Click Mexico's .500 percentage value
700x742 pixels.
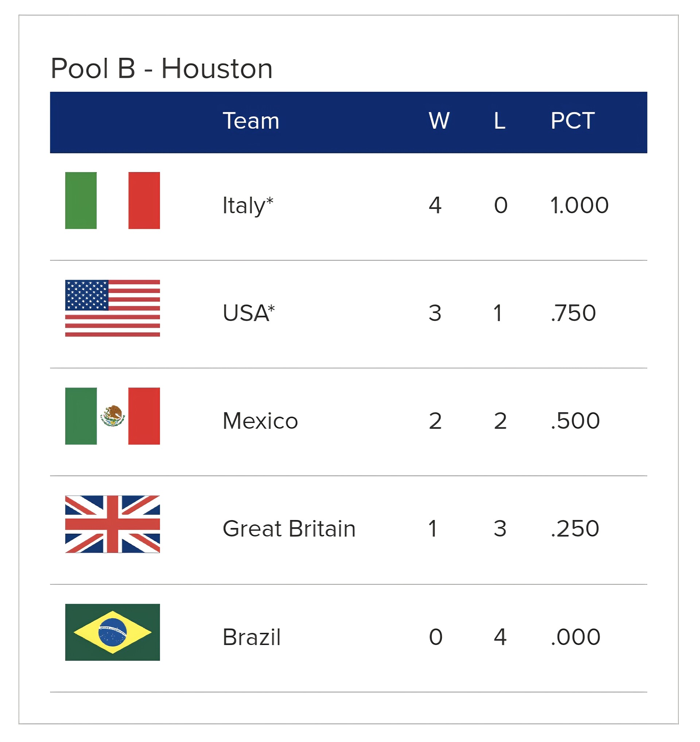(575, 421)
